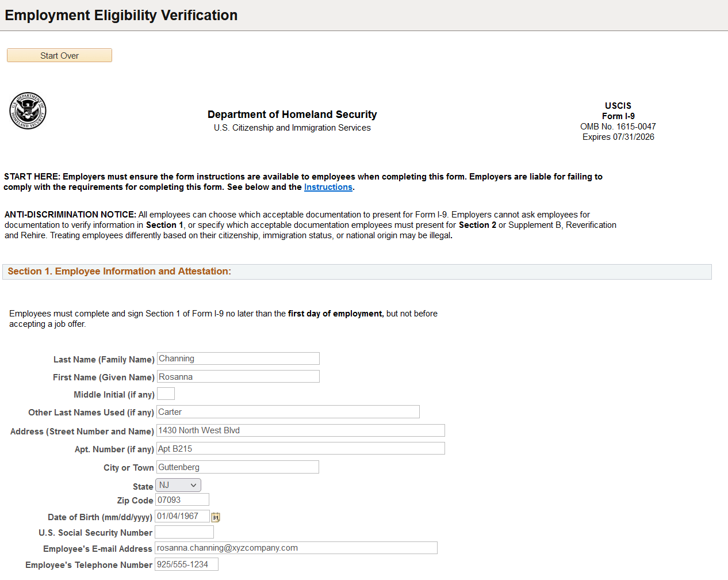This screenshot has width=728, height=580.
Task: Click the Employment Eligibility Verification page title
Action: 121,15
